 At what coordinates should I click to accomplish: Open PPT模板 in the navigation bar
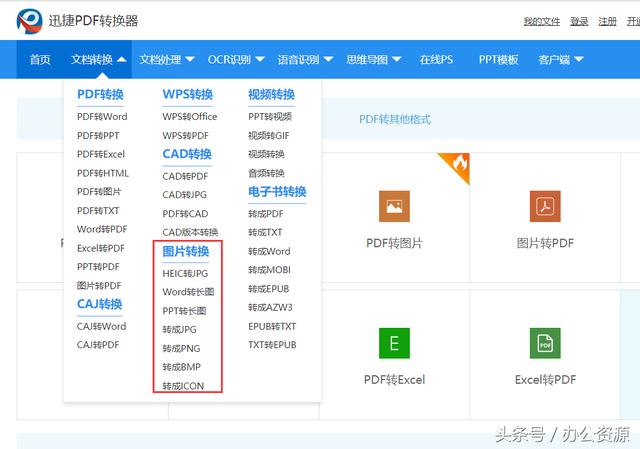pos(498,60)
